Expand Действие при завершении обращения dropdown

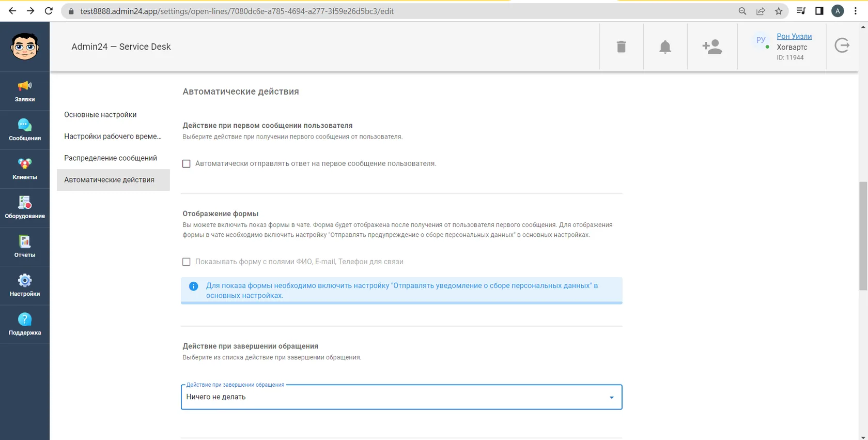click(x=401, y=397)
